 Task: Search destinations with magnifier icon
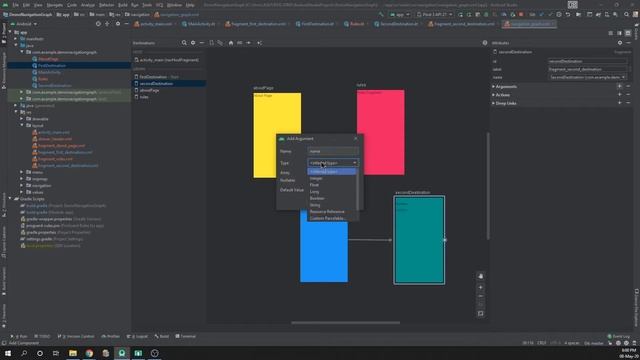tap(184, 43)
